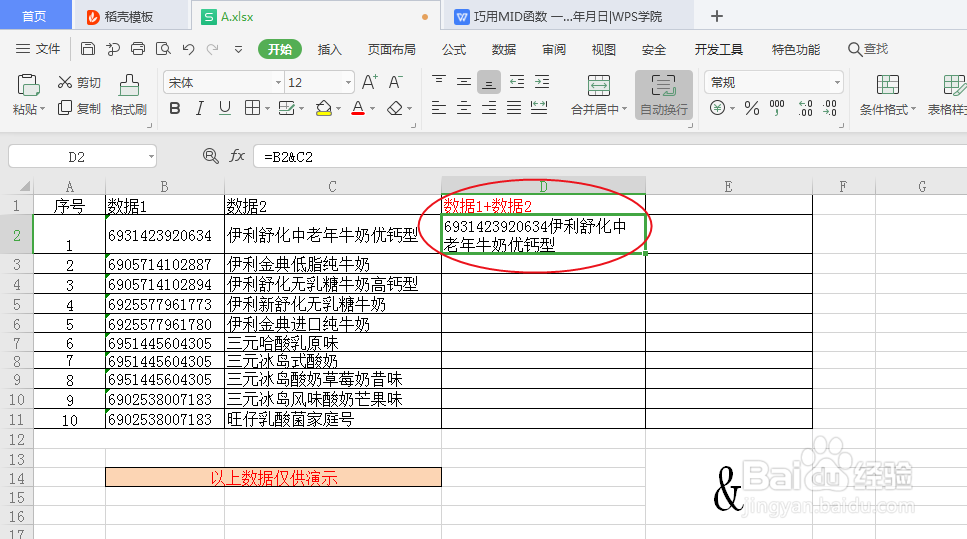Screen dimensions: 967x539
Task: Open Print Preview icon
Action: tap(163, 49)
